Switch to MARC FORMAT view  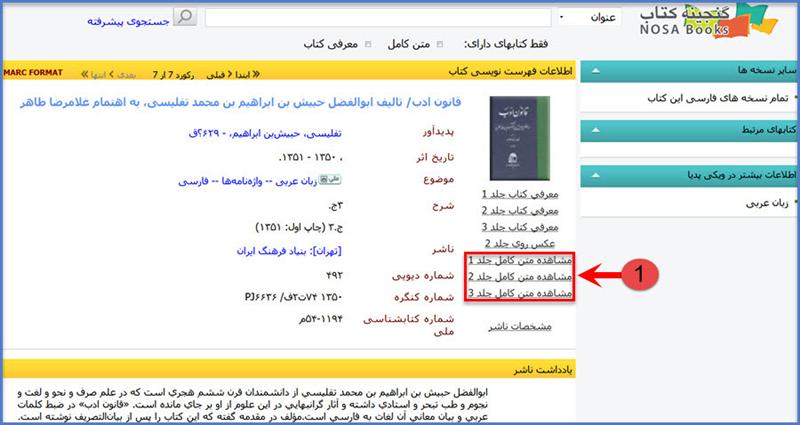(x=34, y=73)
